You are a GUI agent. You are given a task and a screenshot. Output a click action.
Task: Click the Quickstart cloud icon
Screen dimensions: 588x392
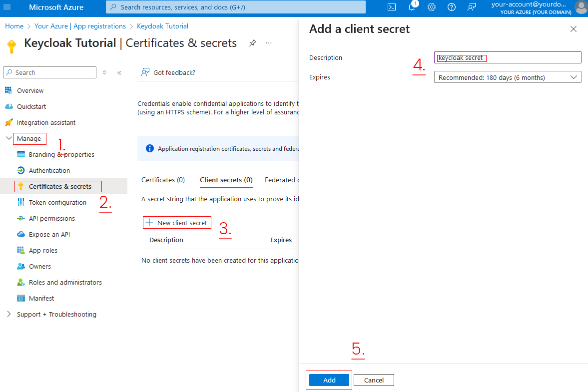coord(9,106)
